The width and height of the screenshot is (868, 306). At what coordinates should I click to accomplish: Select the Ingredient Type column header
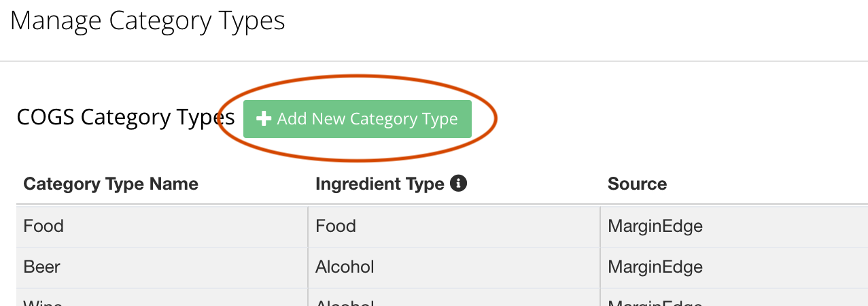[379, 184]
